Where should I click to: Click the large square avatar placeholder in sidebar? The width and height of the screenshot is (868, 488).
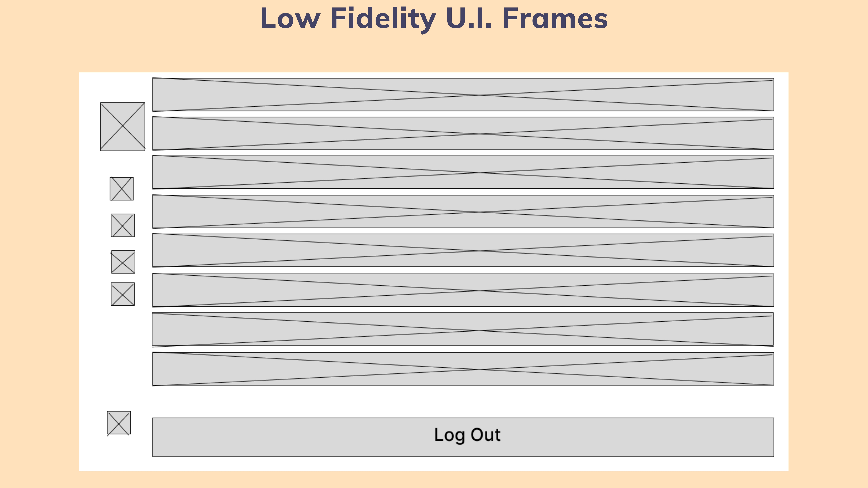click(123, 127)
